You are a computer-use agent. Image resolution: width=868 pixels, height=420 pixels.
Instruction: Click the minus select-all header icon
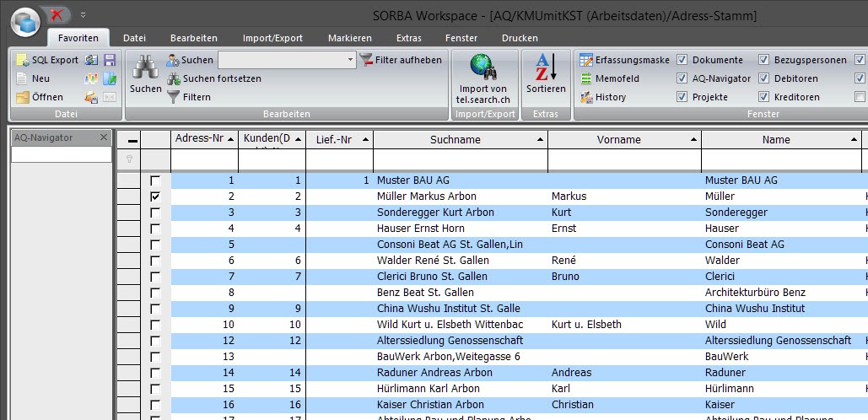(x=132, y=141)
